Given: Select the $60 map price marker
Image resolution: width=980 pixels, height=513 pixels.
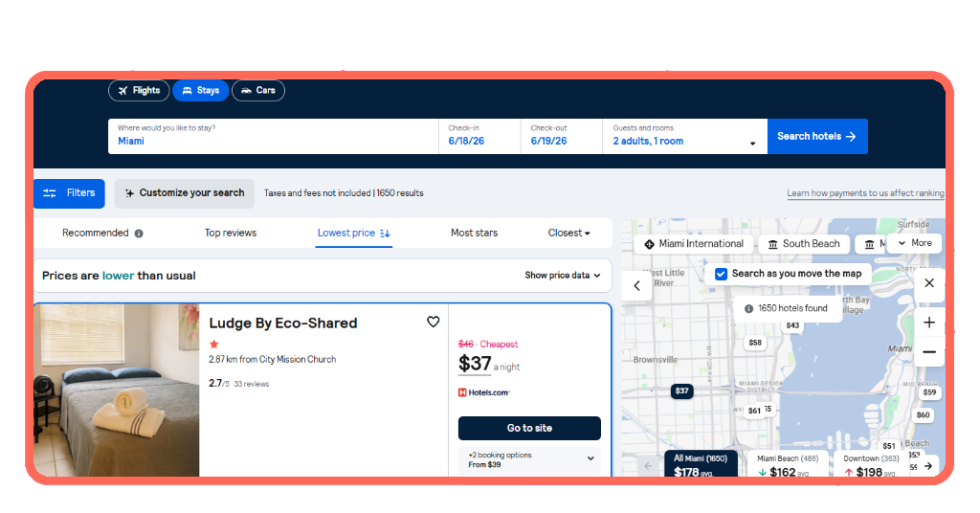Looking at the screenshot, I should pos(924,415).
